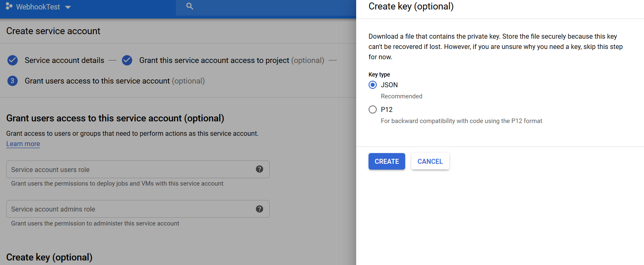This screenshot has height=265, width=644.
Task: Open help for Service account users role
Action: (x=259, y=169)
